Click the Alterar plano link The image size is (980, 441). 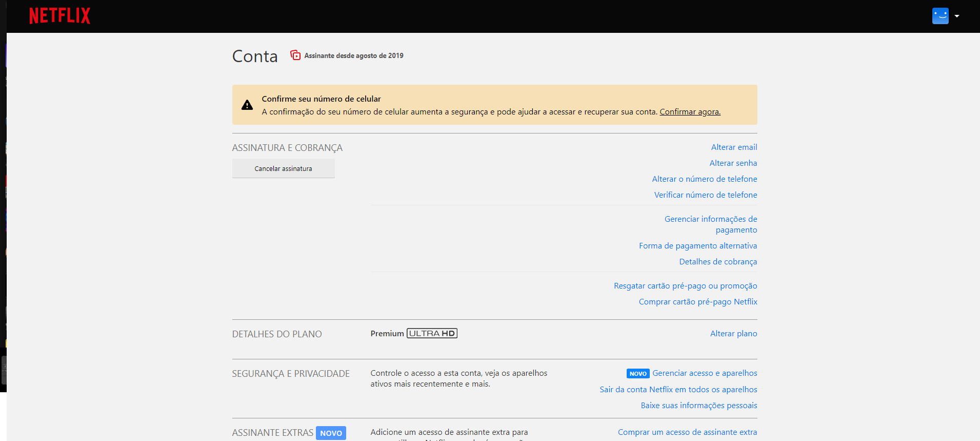[733, 334]
